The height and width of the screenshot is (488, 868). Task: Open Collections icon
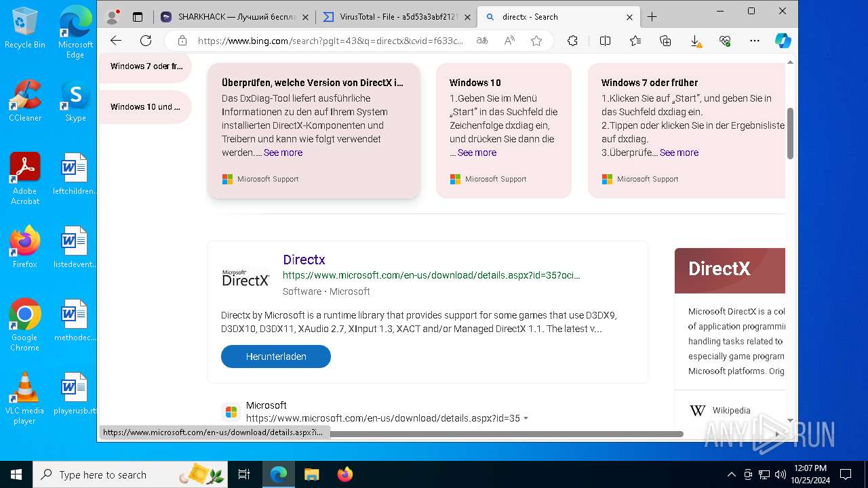coord(665,41)
